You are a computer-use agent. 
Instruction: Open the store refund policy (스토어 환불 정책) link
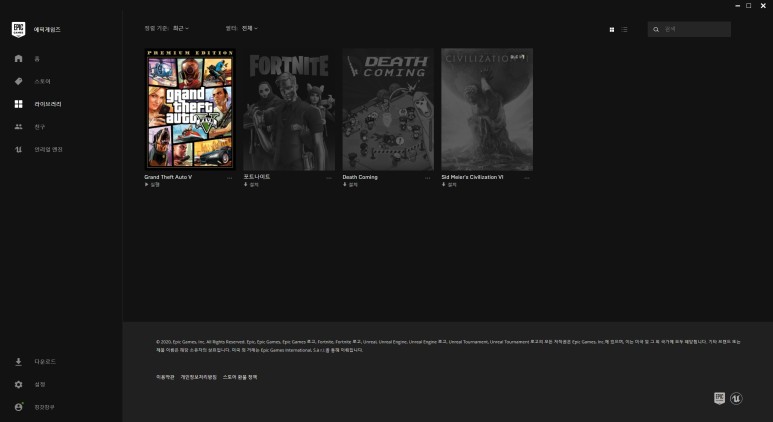(x=240, y=377)
